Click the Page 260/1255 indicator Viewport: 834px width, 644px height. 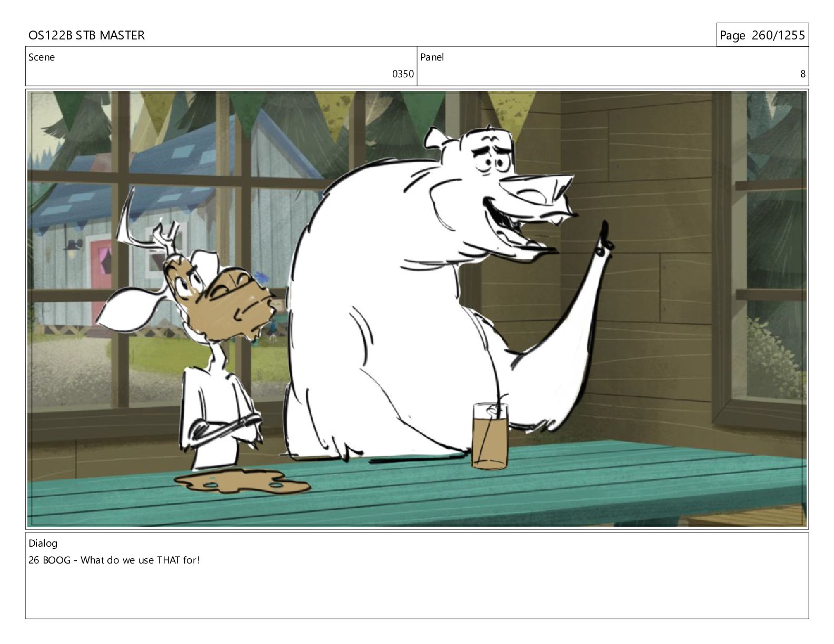pyautogui.click(x=762, y=35)
